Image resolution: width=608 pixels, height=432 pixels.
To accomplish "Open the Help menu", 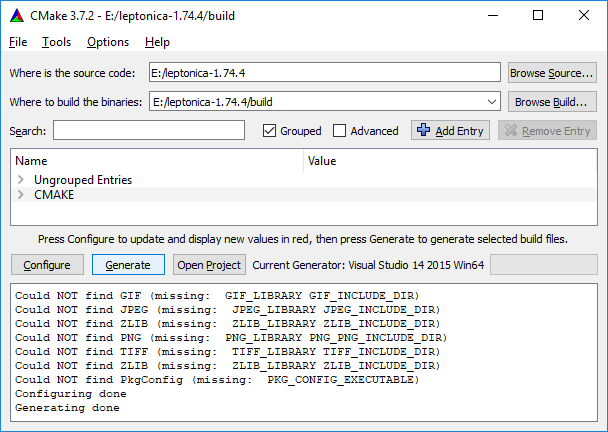I will 157,42.
